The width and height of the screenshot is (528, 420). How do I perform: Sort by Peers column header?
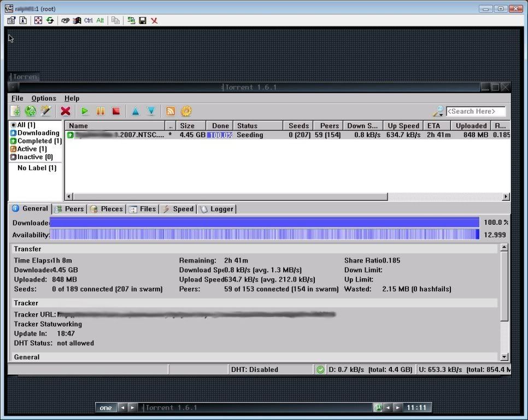[x=328, y=126]
